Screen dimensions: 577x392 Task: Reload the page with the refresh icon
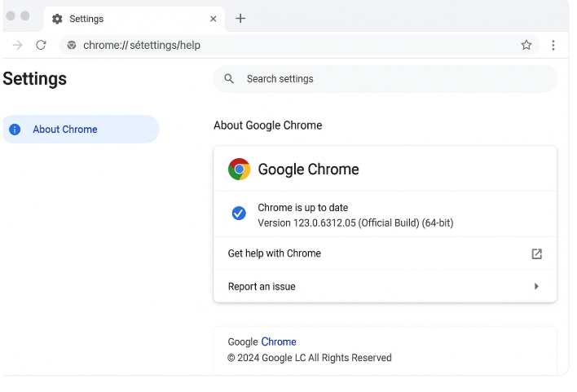(x=41, y=46)
